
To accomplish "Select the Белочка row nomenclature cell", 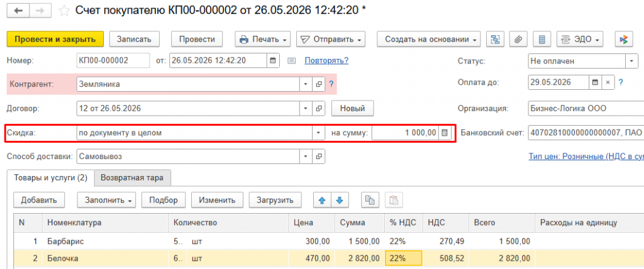I will coord(105,258).
